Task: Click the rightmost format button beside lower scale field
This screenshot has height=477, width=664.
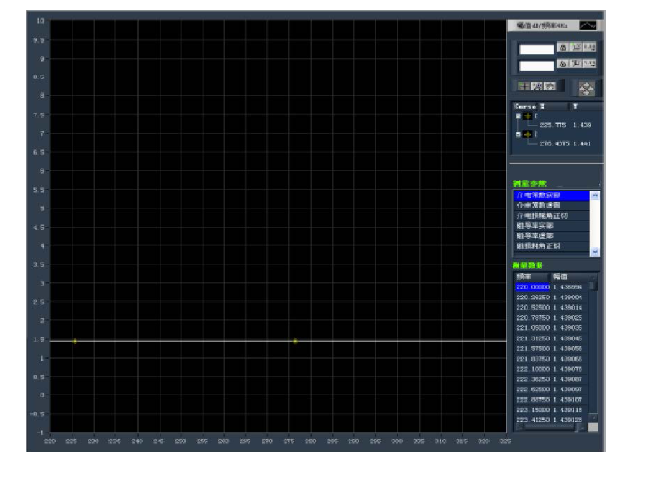Action: [x=590, y=66]
